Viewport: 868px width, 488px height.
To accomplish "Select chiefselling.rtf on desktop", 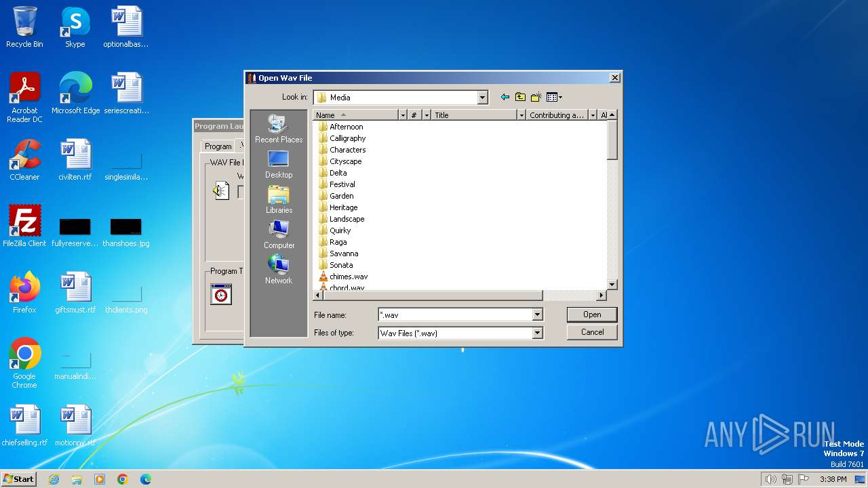I will pyautogui.click(x=24, y=426).
